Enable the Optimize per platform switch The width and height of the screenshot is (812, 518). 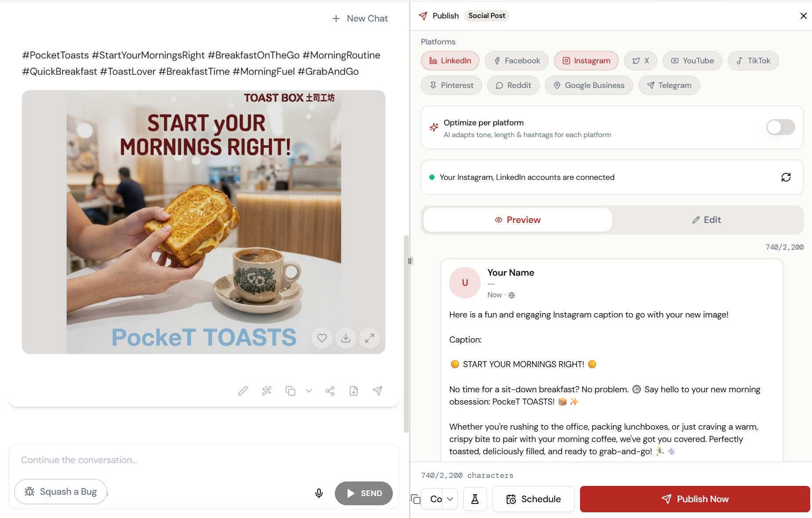(780, 128)
